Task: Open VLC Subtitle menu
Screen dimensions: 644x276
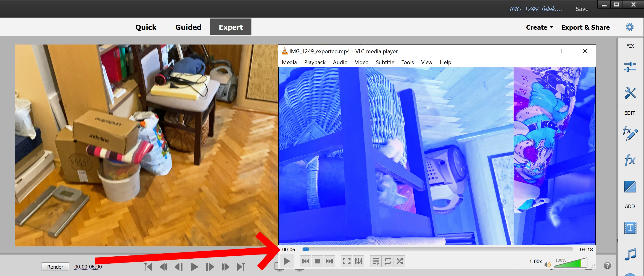Action: pyautogui.click(x=385, y=62)
